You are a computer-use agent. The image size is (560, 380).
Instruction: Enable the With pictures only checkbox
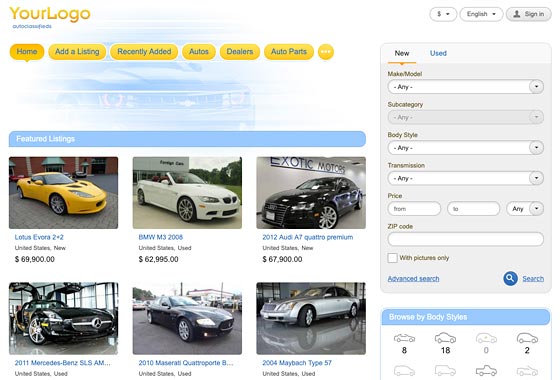(392, 258)
